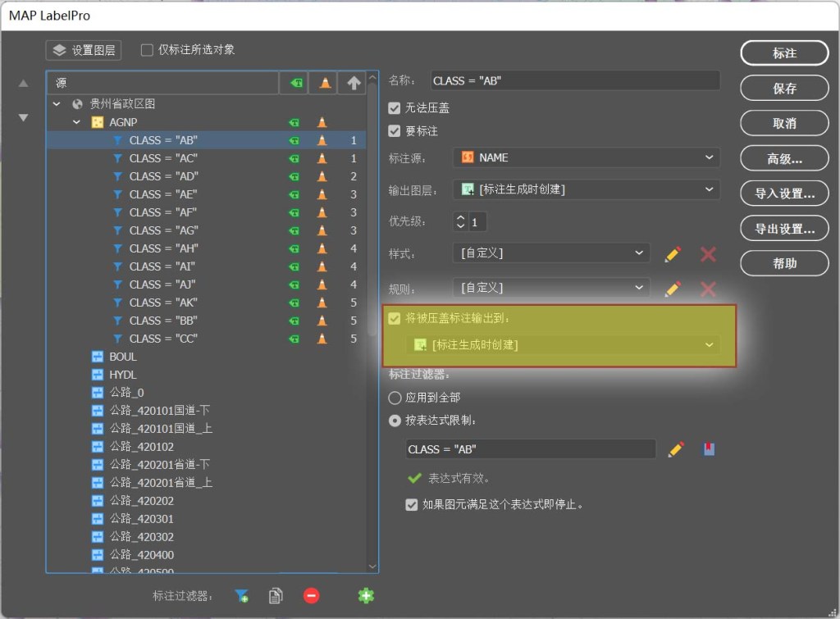The height and width of the screenshot is (619, 840).
Task: Open the 输出图层 dropdown
Action: point(586,189)
